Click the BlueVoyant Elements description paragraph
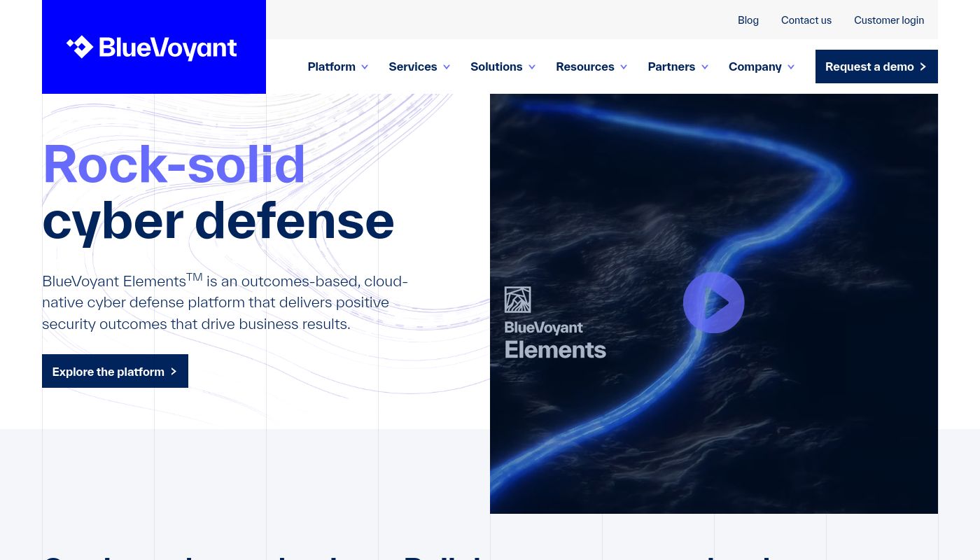The image size is (980, 560). pos(225,302)
